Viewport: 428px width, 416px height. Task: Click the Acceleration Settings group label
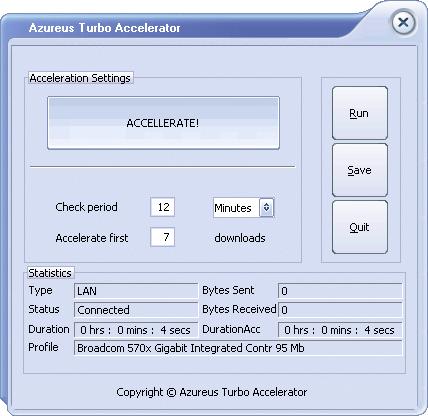(x=80, y=78)
